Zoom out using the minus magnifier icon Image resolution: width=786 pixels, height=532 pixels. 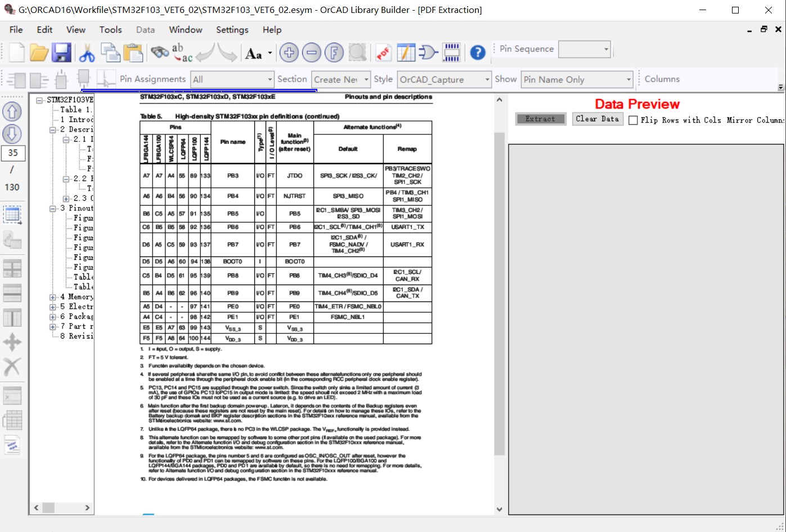311,52
